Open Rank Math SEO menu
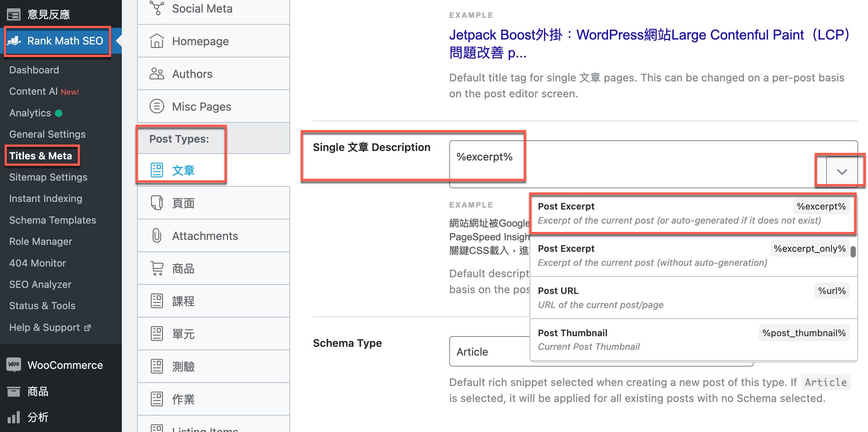Viewport: 868px width, 432px height. point(61,41)
